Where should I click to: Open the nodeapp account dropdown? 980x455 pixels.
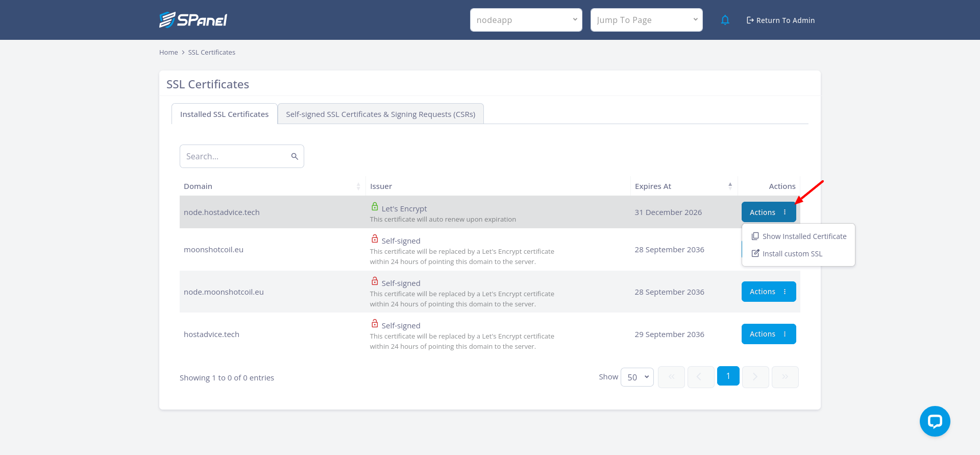point(526,20)
